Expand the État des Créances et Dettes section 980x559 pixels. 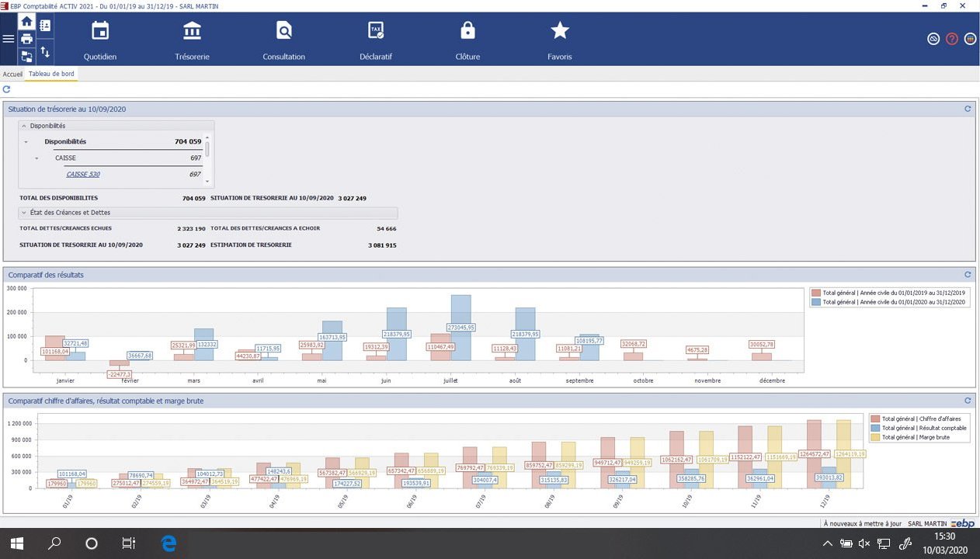tap(24, 213)
